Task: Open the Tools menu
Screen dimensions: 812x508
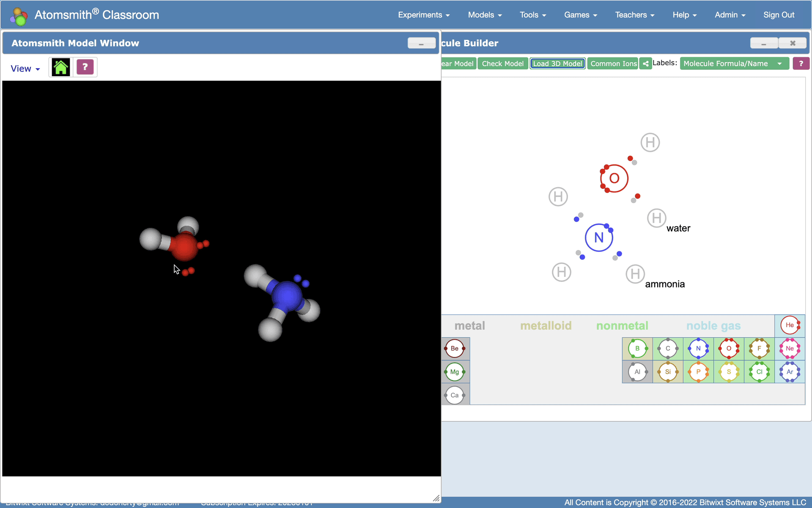Action: coord(533,15)
